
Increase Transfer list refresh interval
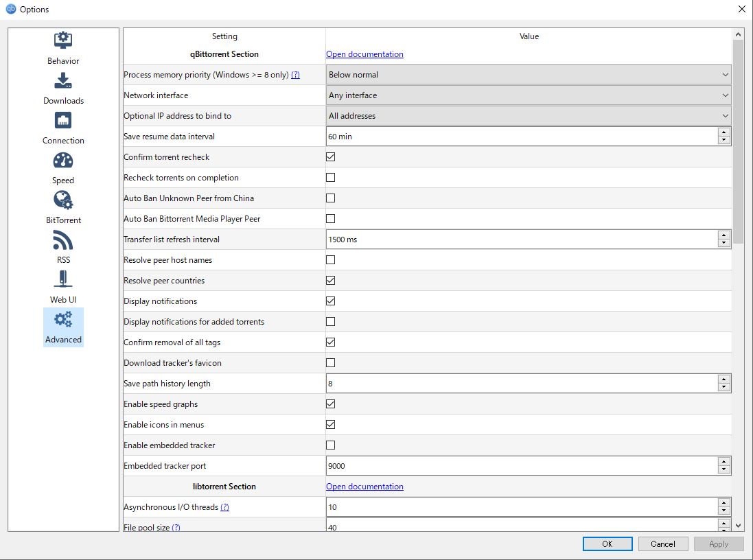[723, 235]
